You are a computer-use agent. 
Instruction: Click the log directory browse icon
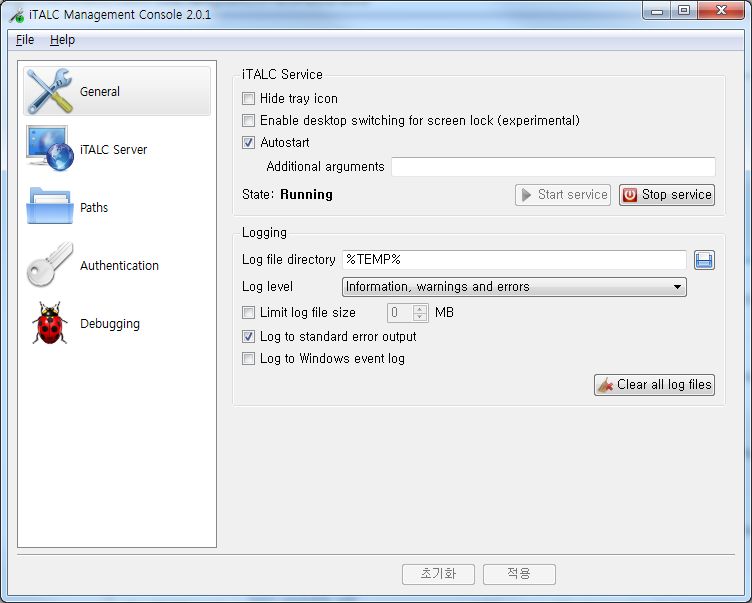click(704, 260)
